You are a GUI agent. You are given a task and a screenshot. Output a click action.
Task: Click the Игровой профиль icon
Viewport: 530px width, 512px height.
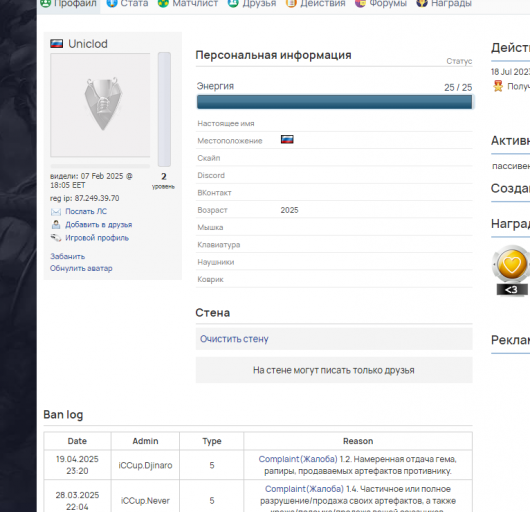(x=56, y=238)
